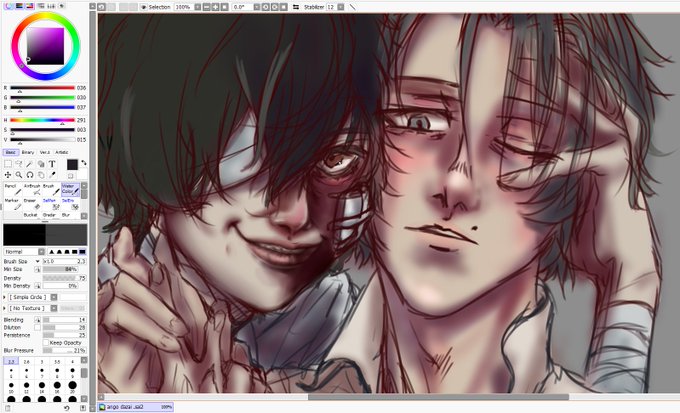This screenshot has height=413, width=680.
Task: Select the Marker tool
Action: coord(13,204)
